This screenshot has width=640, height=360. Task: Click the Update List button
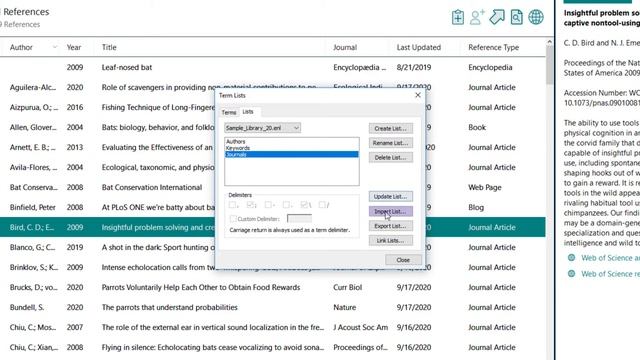[x=391, y=196]
